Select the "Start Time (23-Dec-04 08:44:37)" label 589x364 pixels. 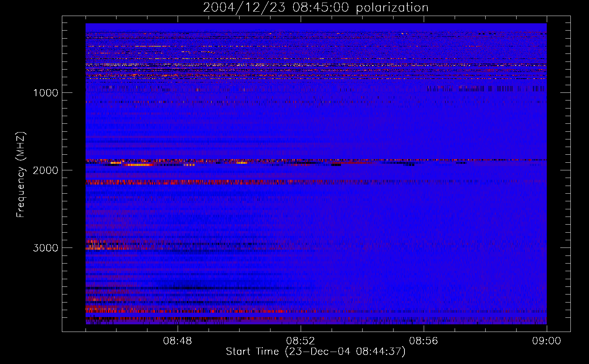point(316,352)
